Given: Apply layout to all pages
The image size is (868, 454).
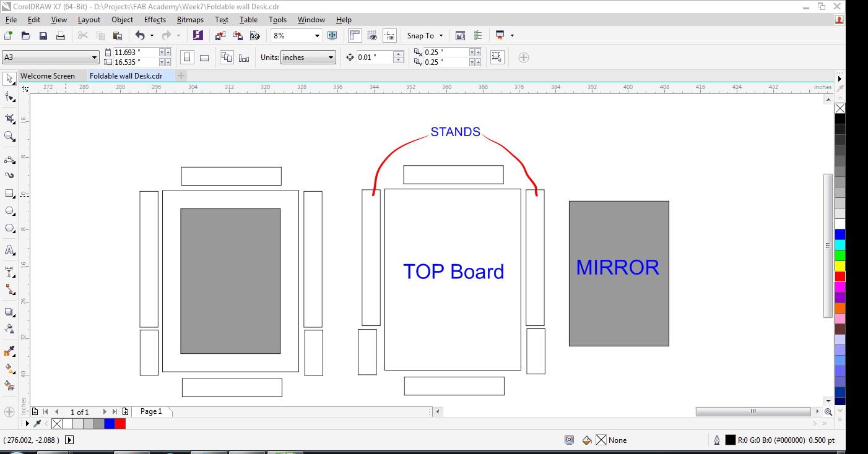Looking at the screenshot, I should (227, 58).
